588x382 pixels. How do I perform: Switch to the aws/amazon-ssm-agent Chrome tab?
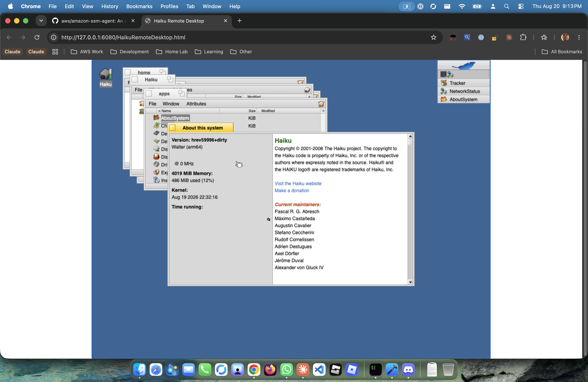[x=94, y=21]
